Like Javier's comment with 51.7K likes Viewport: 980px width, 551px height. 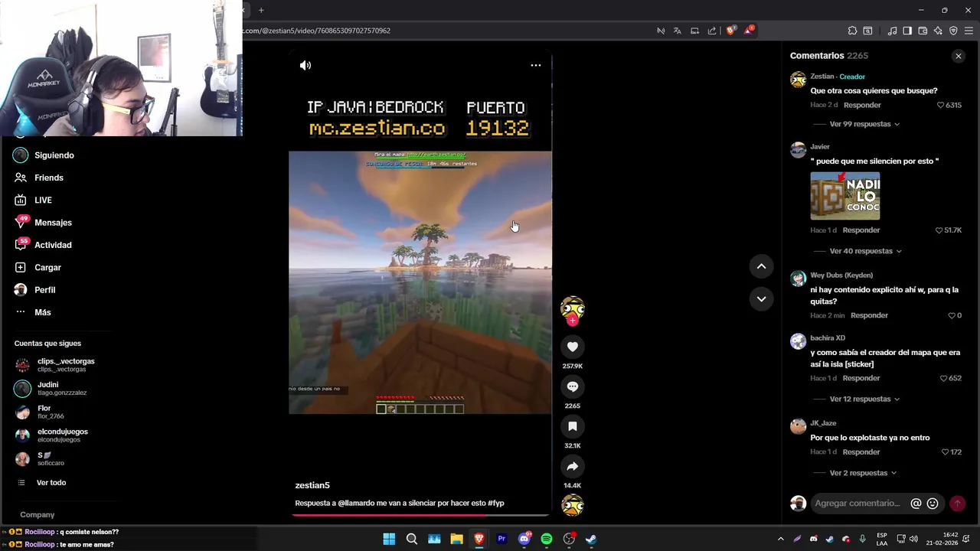pos(939,230)
